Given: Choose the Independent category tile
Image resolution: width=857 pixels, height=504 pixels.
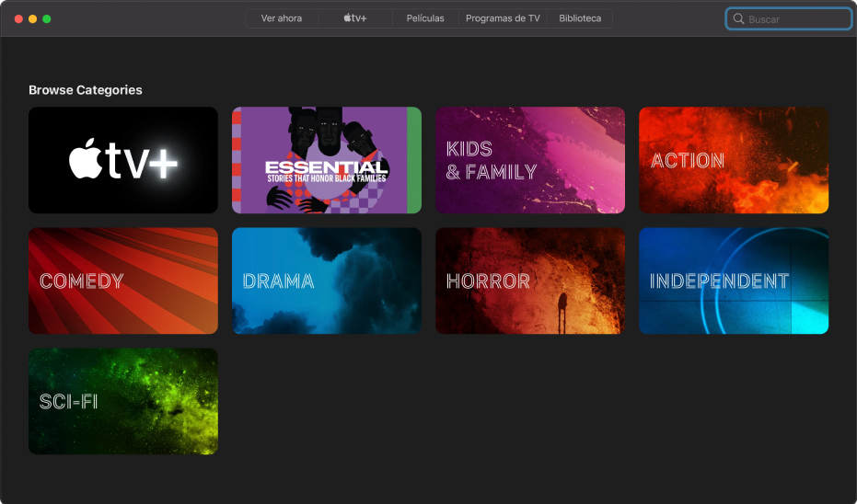Looking at the screenshot, I should click(x=734, y=281).
